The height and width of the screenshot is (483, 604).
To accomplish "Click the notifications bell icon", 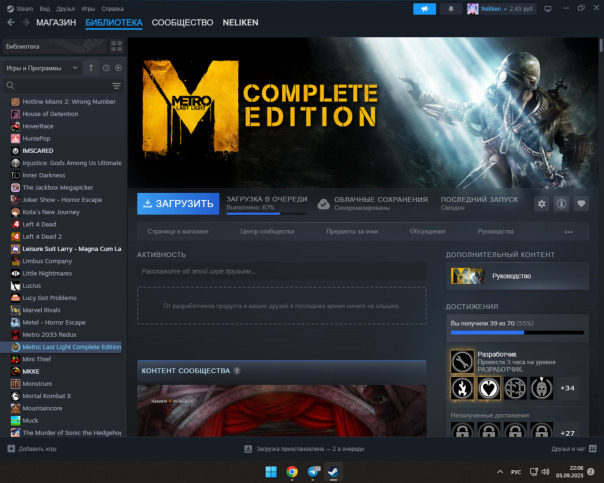I will 450,8.
